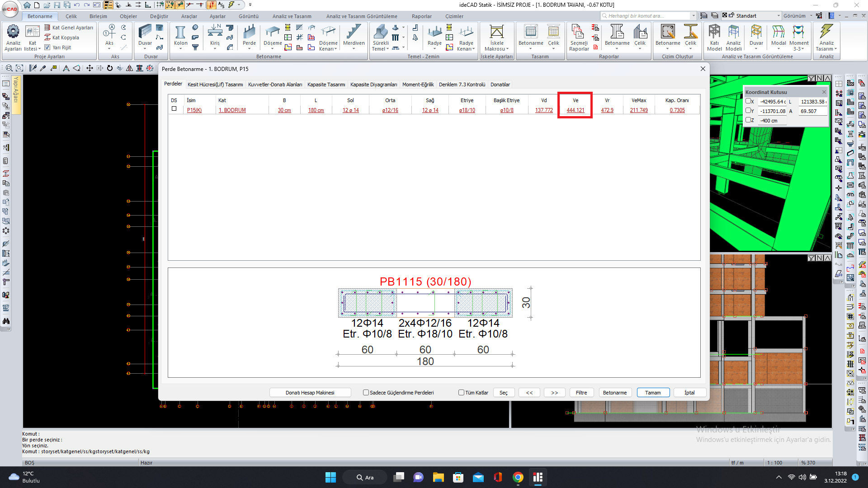Click the Filtre button
868x488 pixels.
(581, 393)
